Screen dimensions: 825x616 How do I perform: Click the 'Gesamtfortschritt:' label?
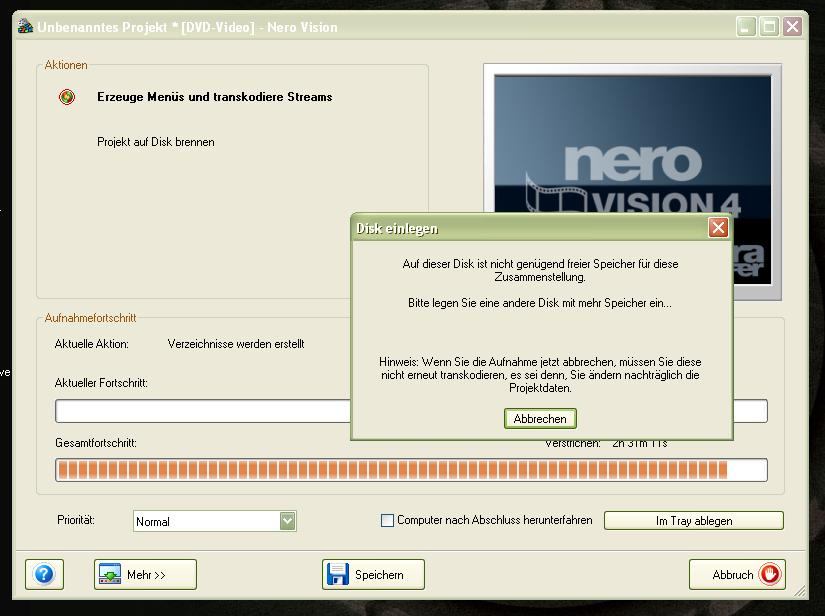pos(96,443)
